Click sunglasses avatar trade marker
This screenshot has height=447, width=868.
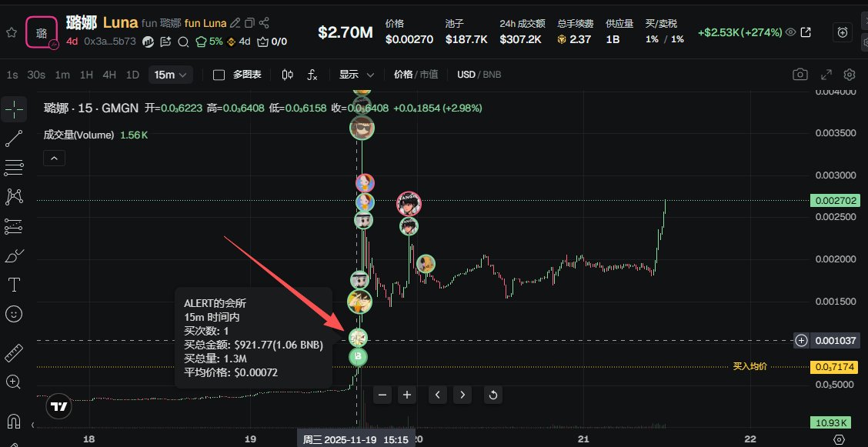click(362, 128)
